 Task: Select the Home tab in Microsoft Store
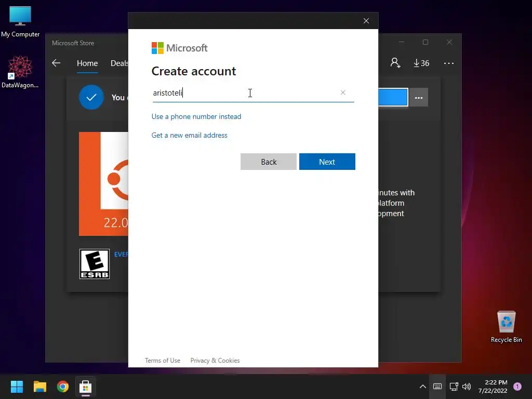tap(87, 63)
